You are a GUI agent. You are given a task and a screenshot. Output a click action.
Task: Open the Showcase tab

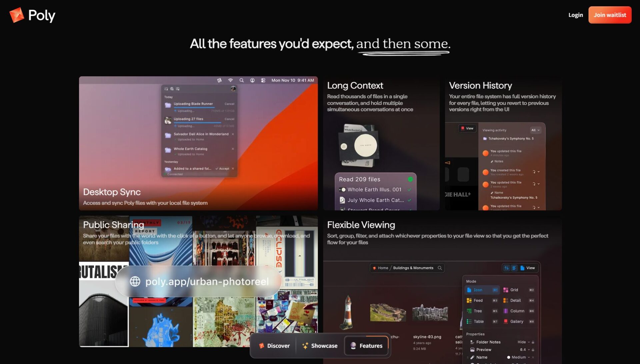(x=320, y=346)
